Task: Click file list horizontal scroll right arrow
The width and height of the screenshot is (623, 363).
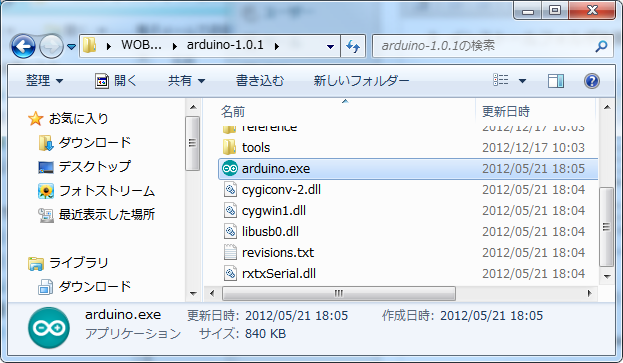Action: [x=590, y=293]
